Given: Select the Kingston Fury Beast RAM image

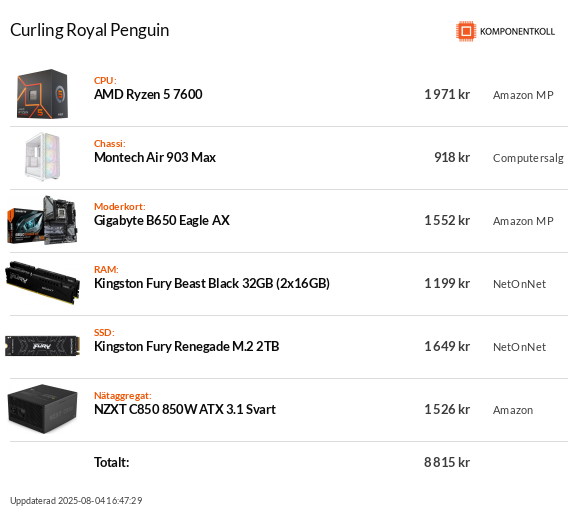Looking at the screenshot, I should click(x=42, y=283).
